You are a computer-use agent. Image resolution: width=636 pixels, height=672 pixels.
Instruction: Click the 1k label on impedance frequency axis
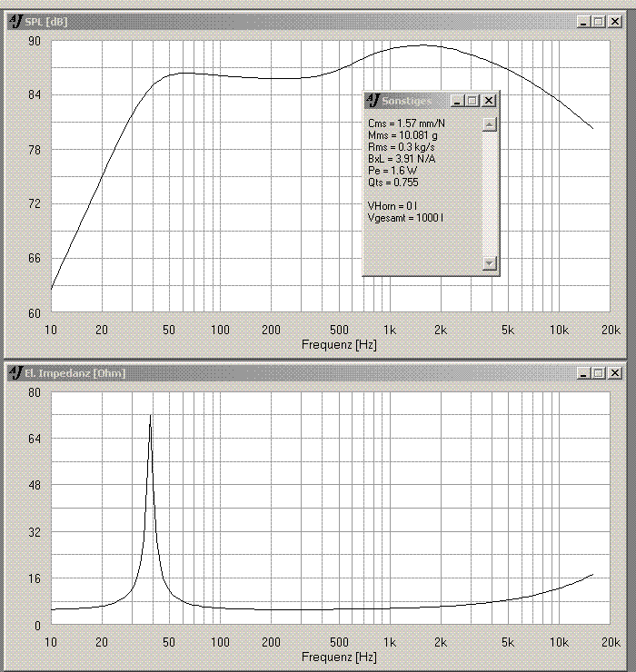(390, 642)
